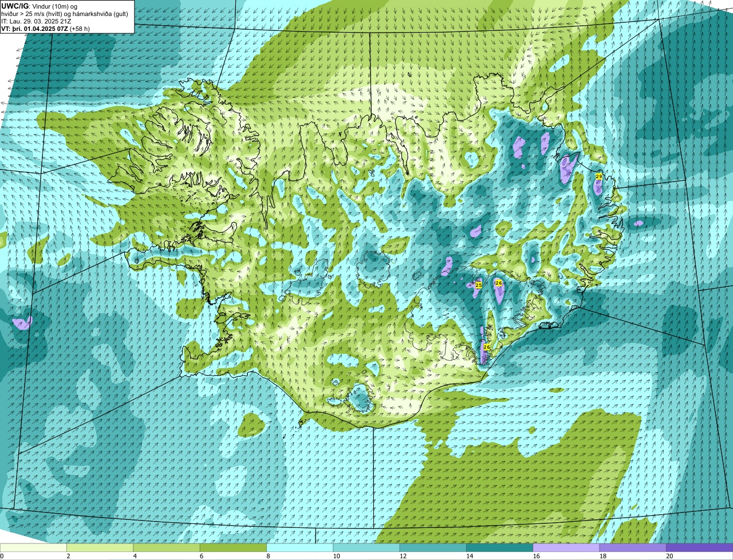
Task: Select the 26 gust label nearest the southeast coast
Action: [x=487, y=347]
